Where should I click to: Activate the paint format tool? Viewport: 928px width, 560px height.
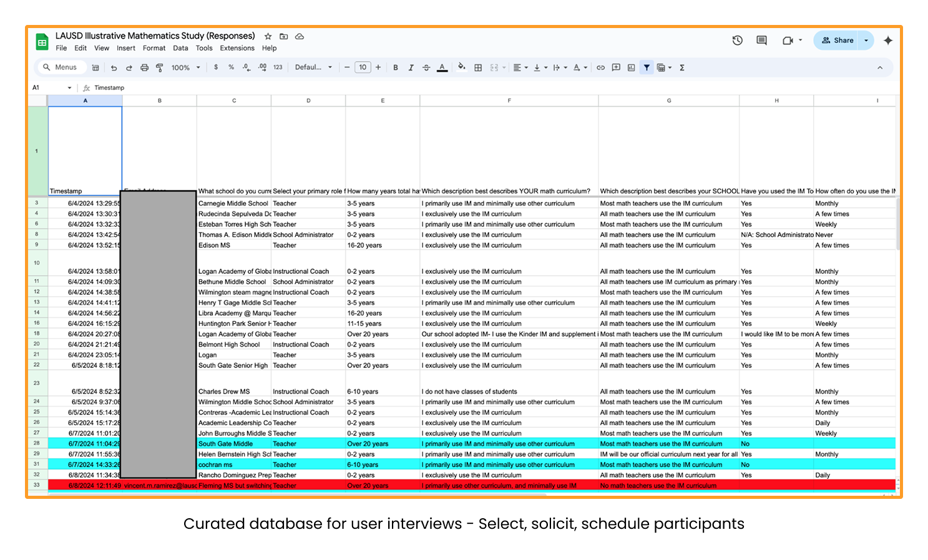(160, 68)
